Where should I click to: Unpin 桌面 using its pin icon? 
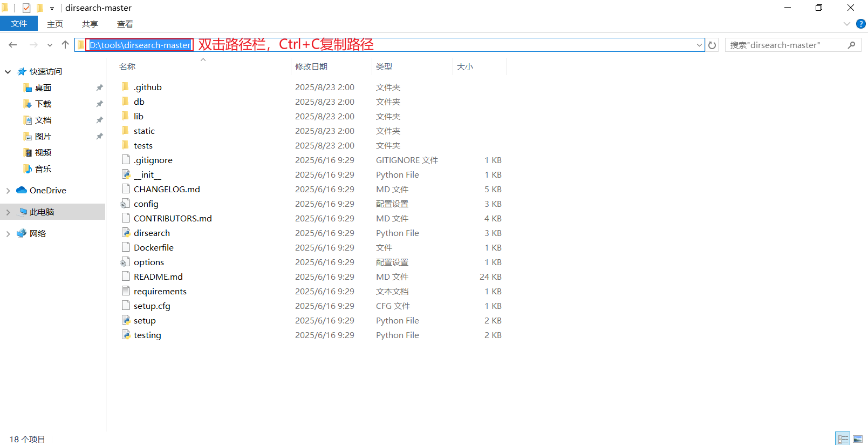coord(99,87)
